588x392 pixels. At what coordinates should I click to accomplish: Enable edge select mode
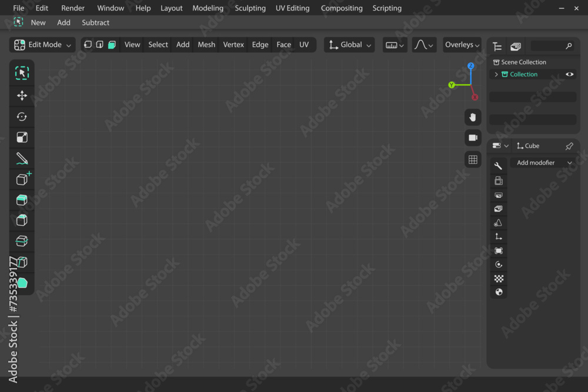[100, 45]
